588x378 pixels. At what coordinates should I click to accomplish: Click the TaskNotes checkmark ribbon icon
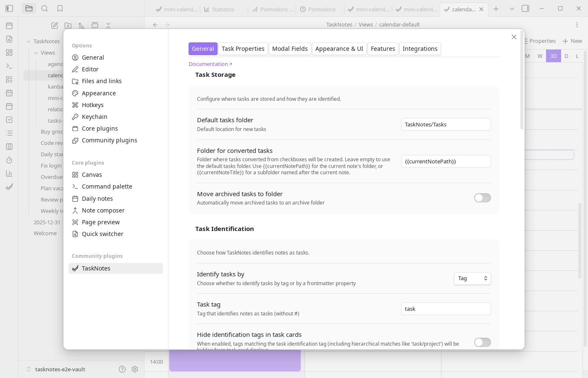(x=9, y=187)
